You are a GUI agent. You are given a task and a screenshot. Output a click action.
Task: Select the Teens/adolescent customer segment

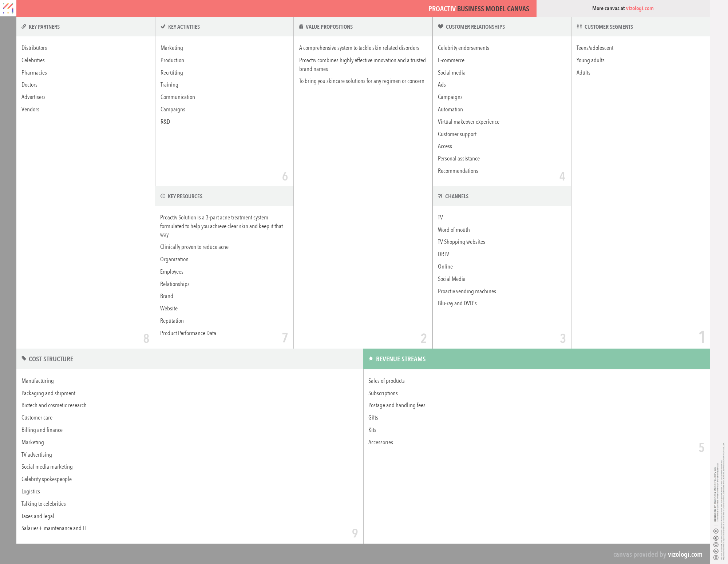[x=594, y=48]
